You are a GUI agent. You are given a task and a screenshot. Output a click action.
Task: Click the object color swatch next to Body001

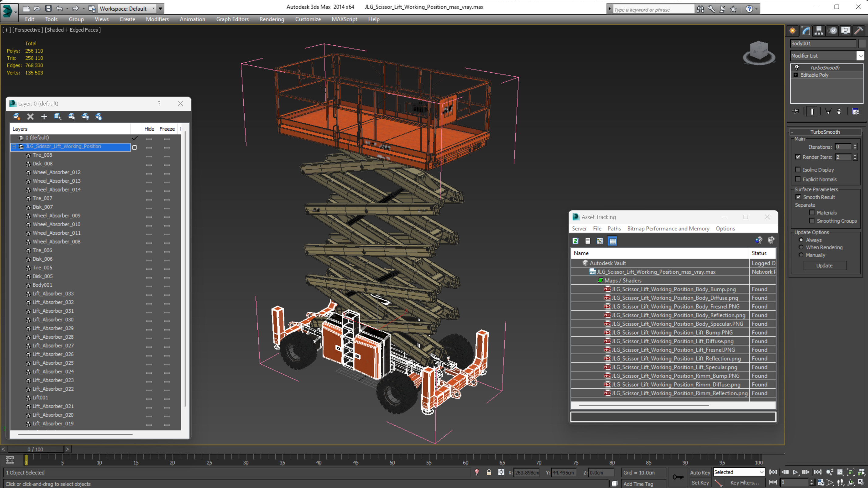[862, 43]
